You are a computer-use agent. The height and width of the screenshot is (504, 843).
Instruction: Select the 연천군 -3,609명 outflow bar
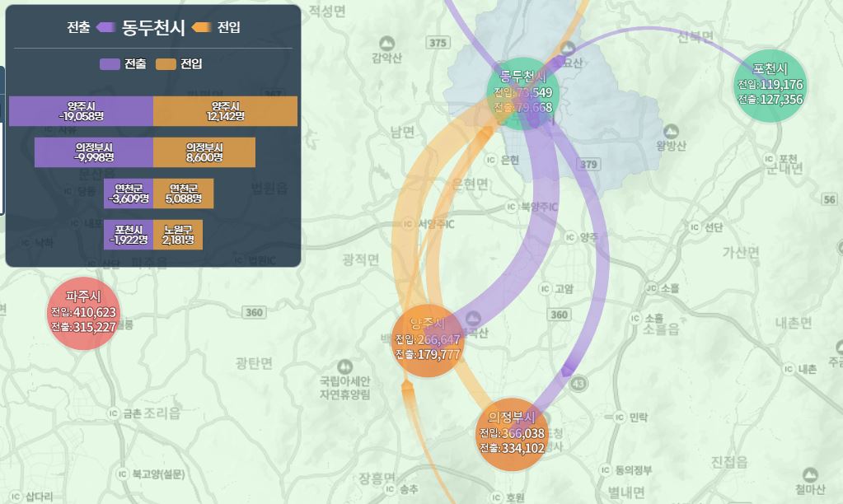click(x=129, y=194)
